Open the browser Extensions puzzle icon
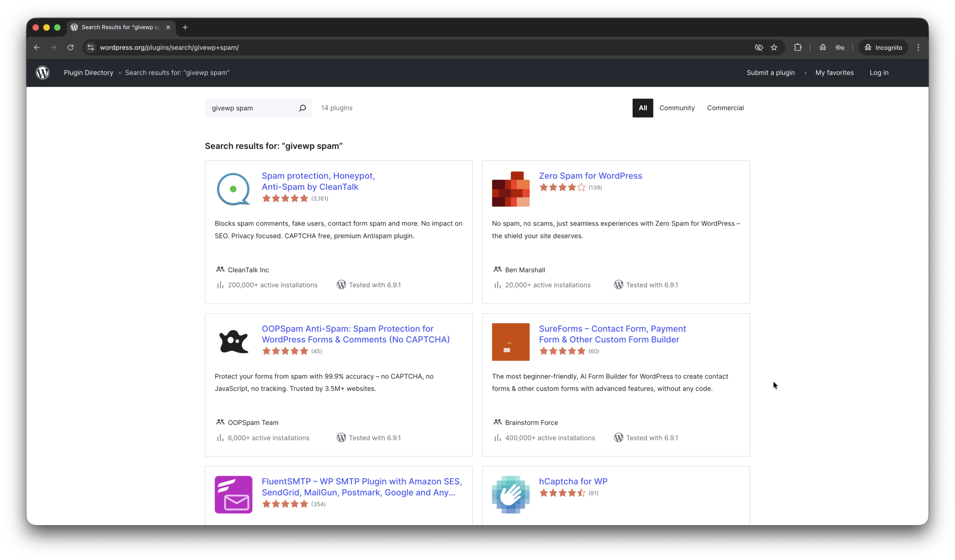955x560 pixels. [798, 48]
